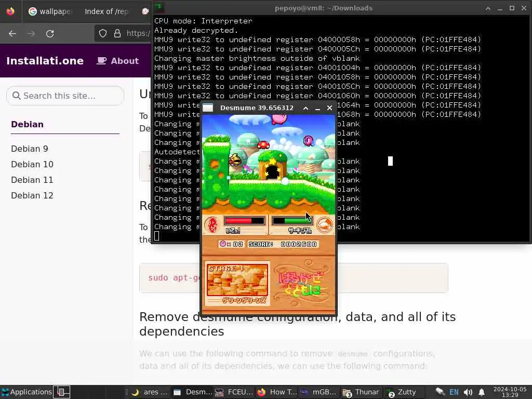Open the shield tracking protection icon
532x399 pixels.
tap(103, 33)
